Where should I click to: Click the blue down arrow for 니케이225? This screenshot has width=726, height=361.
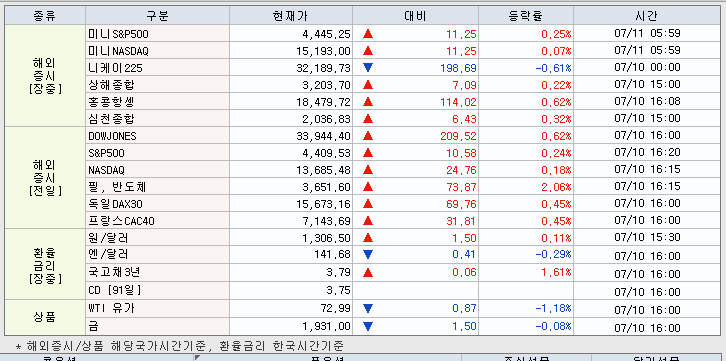(368, 68)
